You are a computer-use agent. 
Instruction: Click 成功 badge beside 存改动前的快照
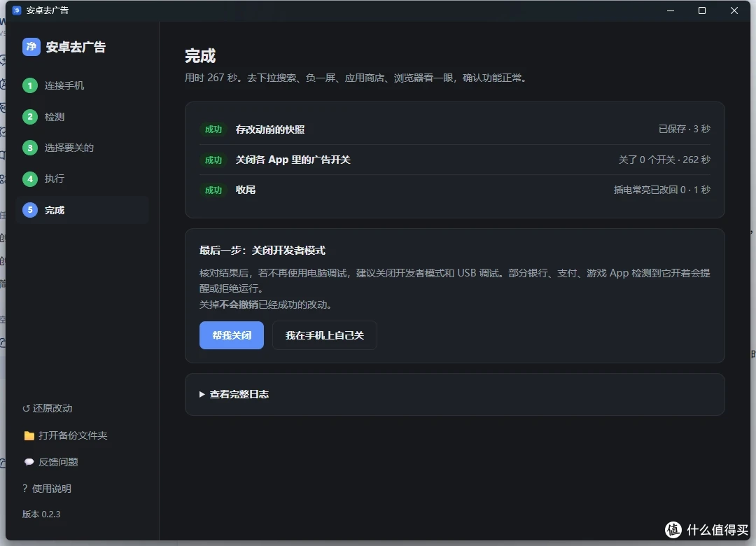[x=213, y=129]
